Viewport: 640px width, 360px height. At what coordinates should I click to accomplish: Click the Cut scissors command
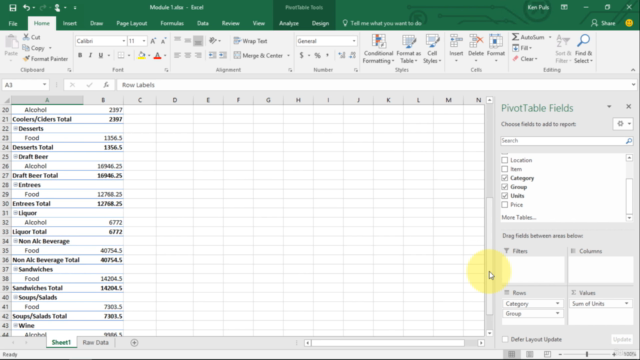point(31,37)
